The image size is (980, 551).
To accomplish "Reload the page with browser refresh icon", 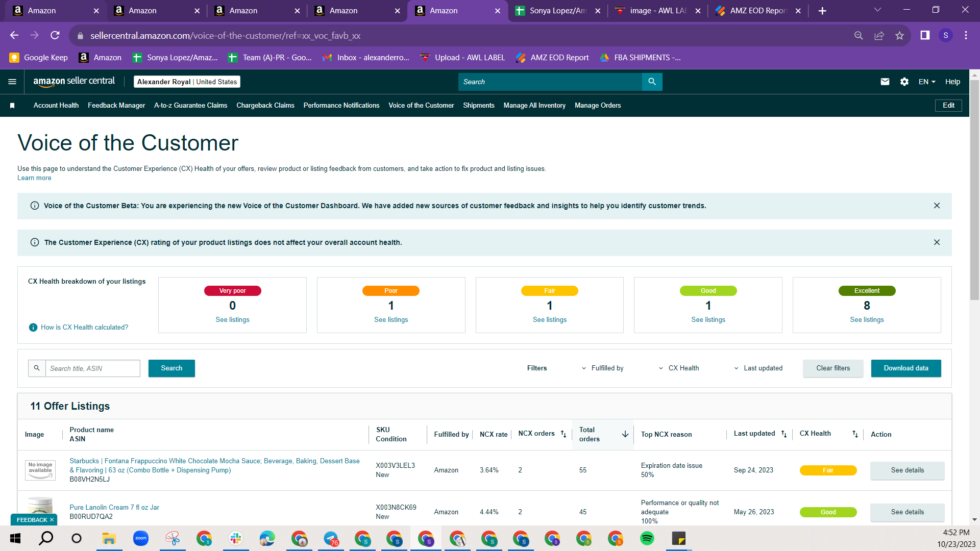I will [55, 35].
